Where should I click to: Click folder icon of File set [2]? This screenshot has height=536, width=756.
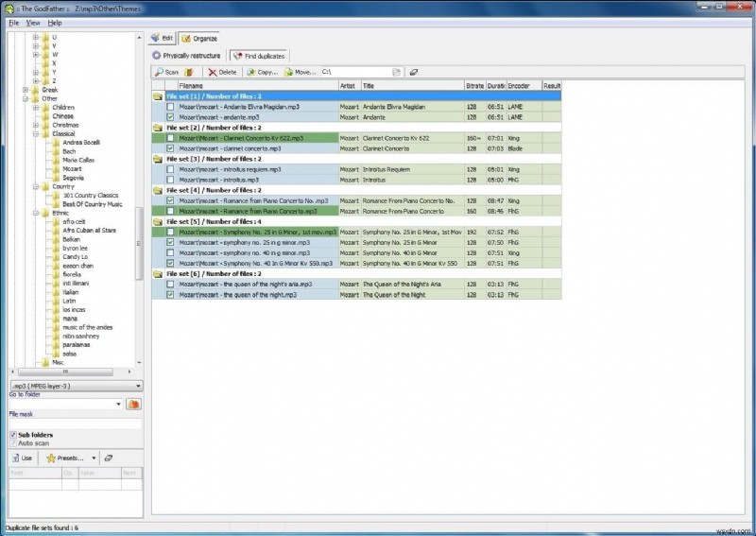click(x=158, y=128)
